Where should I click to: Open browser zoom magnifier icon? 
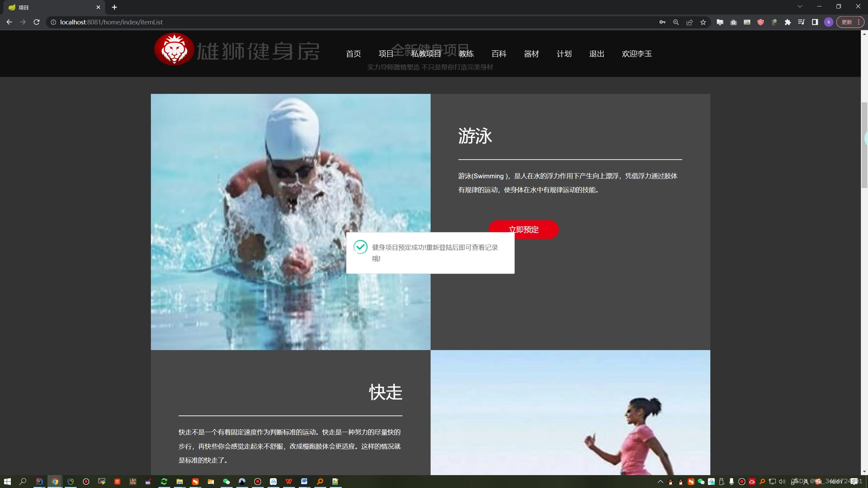tap(676, 22)
